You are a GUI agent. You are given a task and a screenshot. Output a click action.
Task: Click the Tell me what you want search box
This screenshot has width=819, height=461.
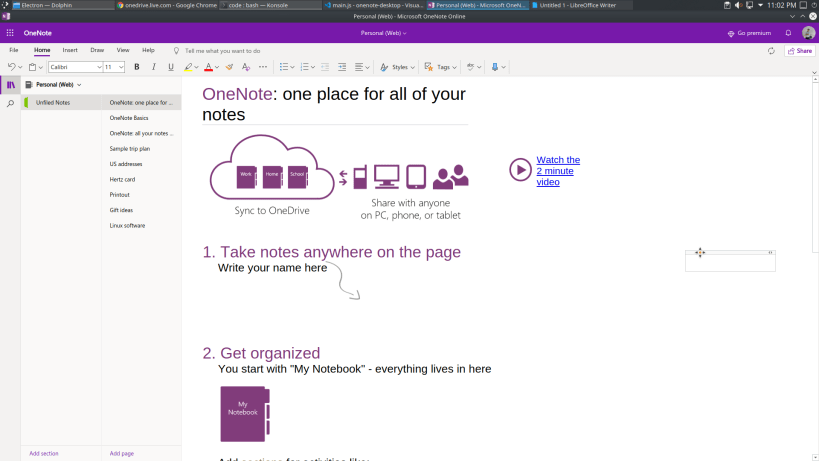coord(223,51)
